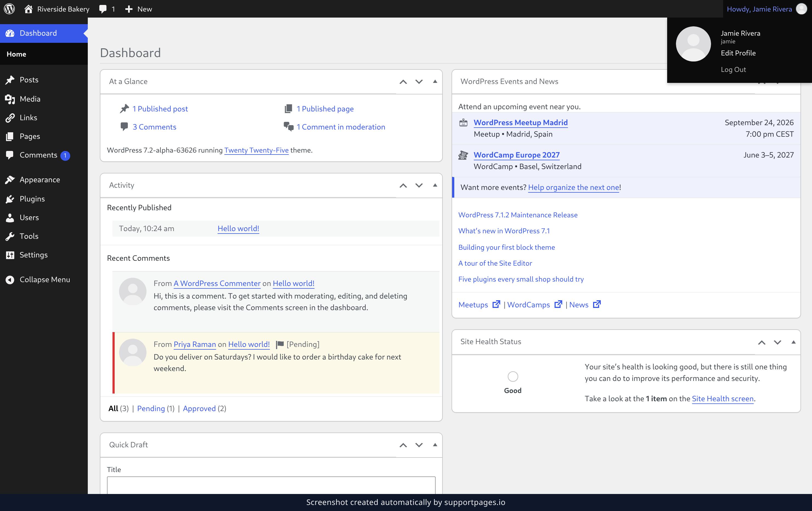Collapse the Quick Draft panel
The width and height of the screenshot is (812, 511).
pos(435,445)
